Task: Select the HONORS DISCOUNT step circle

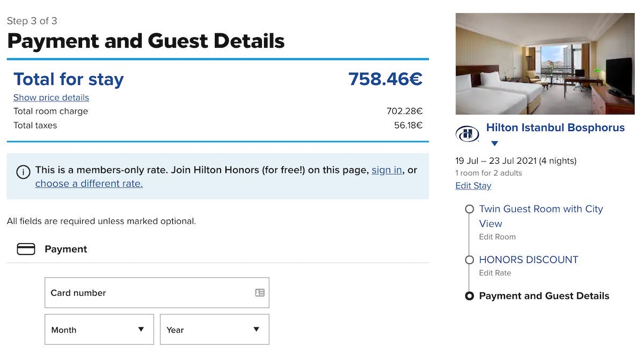Action: tap(469, 260)
